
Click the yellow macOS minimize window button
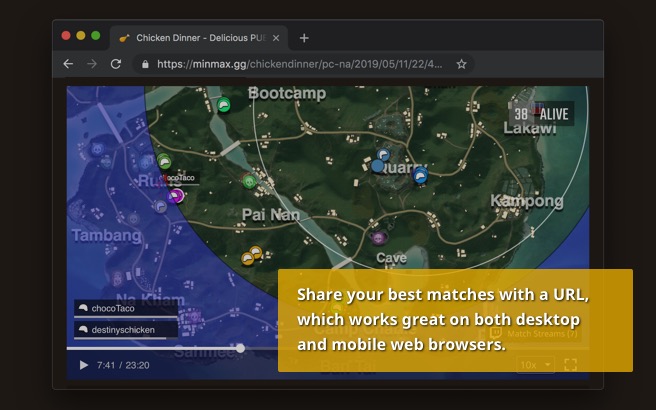click(x=81, y=36)
